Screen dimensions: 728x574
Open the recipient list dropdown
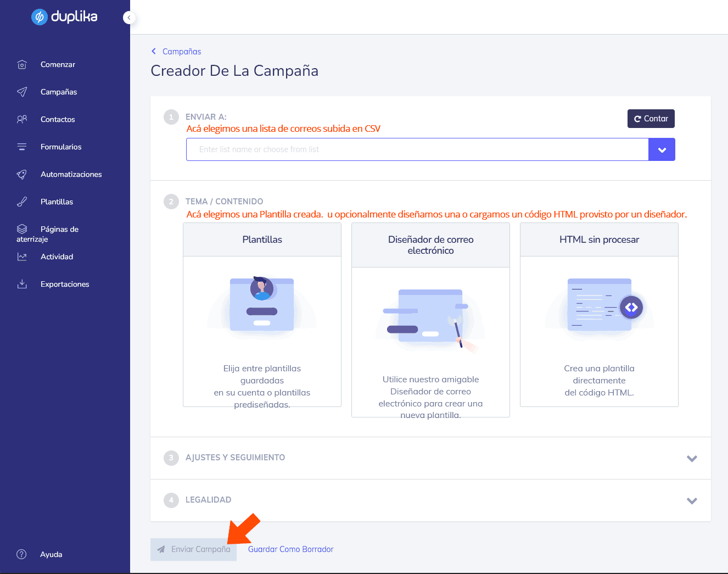(x=662, y=149)
